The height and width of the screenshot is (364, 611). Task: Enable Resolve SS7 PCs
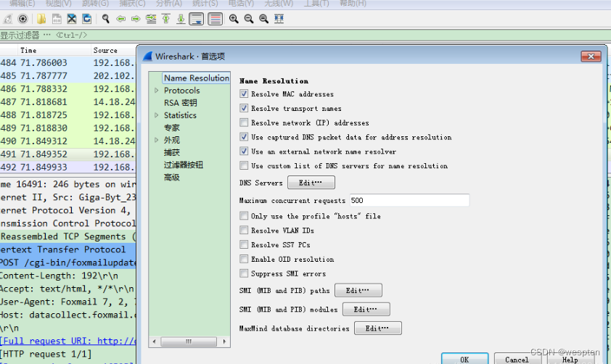pos(244,245)
